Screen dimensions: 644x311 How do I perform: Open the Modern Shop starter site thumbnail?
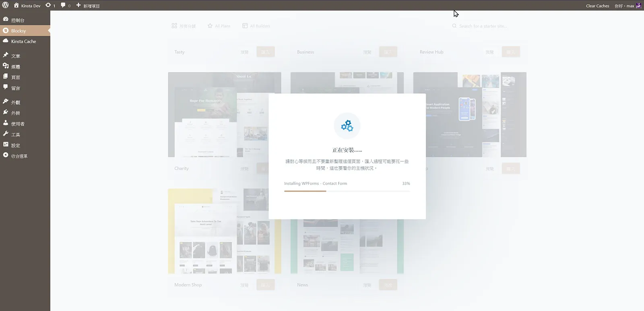coord(225,231)
